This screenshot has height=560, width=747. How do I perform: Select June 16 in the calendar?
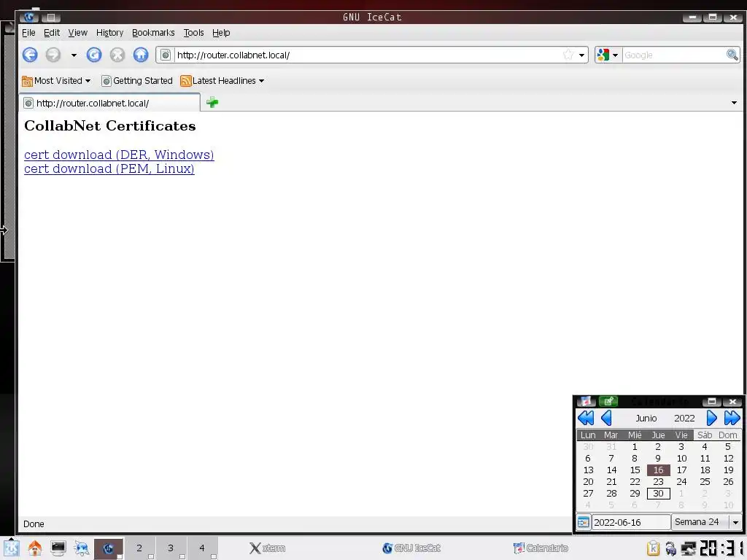pos(659,470)
